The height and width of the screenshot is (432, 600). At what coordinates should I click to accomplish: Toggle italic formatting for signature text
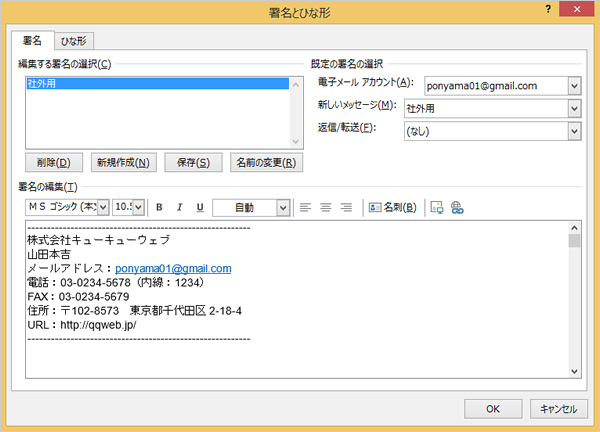tap(179, 207)
